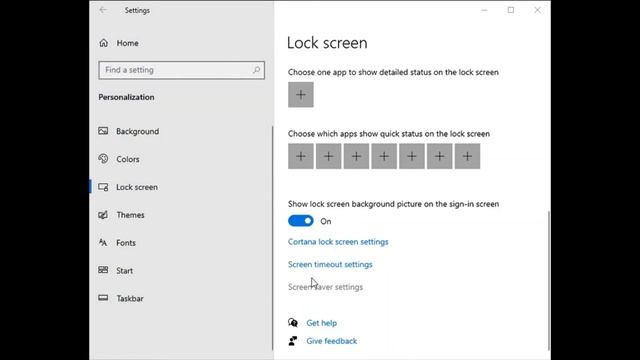The image size is (640, 360).
Task: Click the Themes icon in sidebar
Action: point(103,215)
